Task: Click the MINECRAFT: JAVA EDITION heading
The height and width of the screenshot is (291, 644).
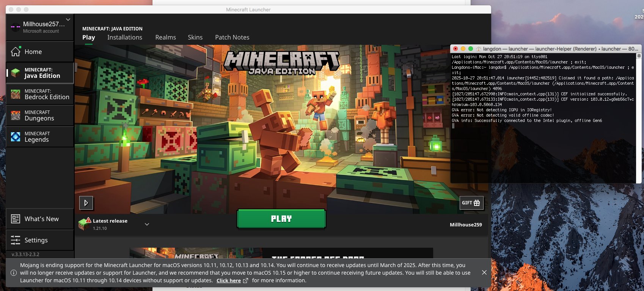Action: tap(112, 28)
